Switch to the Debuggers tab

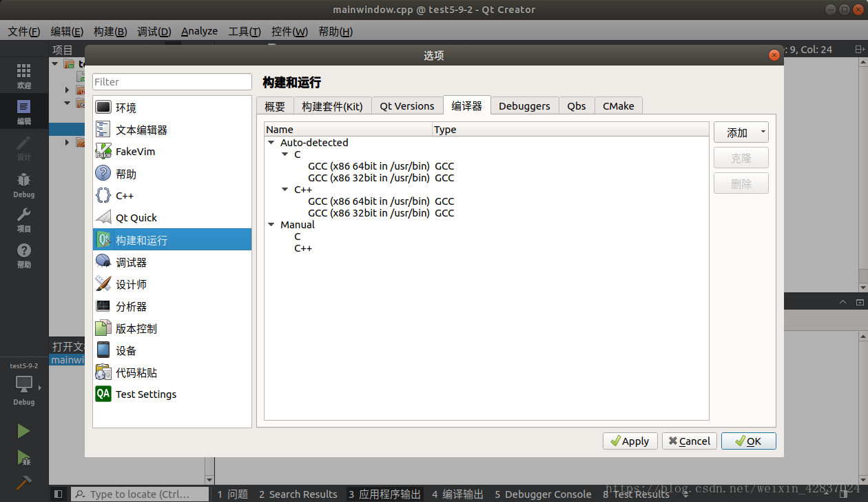[x=524, y=106]
